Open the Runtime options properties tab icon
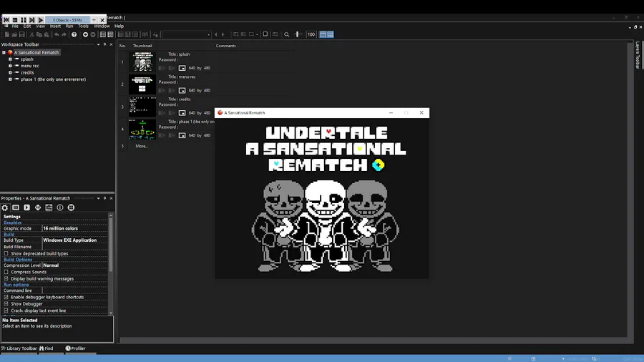 [26, 207]
